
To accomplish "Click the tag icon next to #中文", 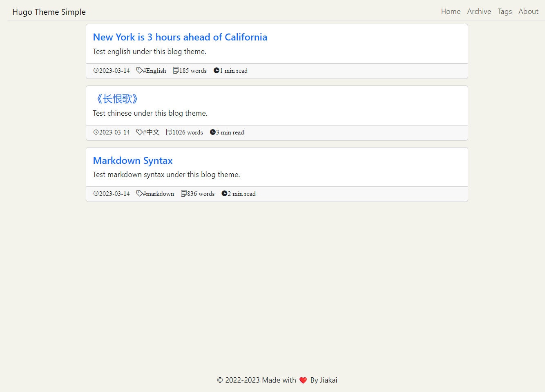I will pyautogui.click(x=138, y=132).
